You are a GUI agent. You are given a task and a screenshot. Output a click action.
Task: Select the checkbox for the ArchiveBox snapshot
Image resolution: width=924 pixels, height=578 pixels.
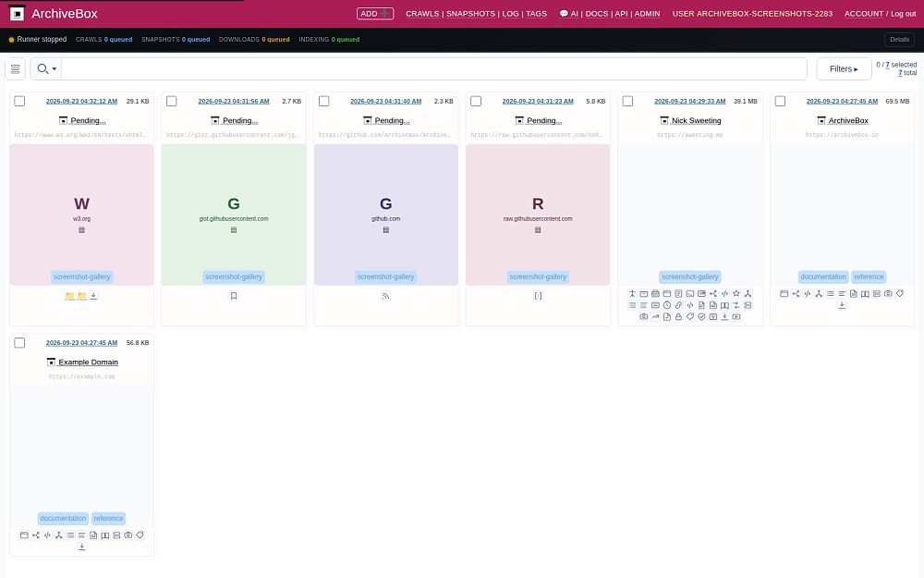[x=780, y=101]
